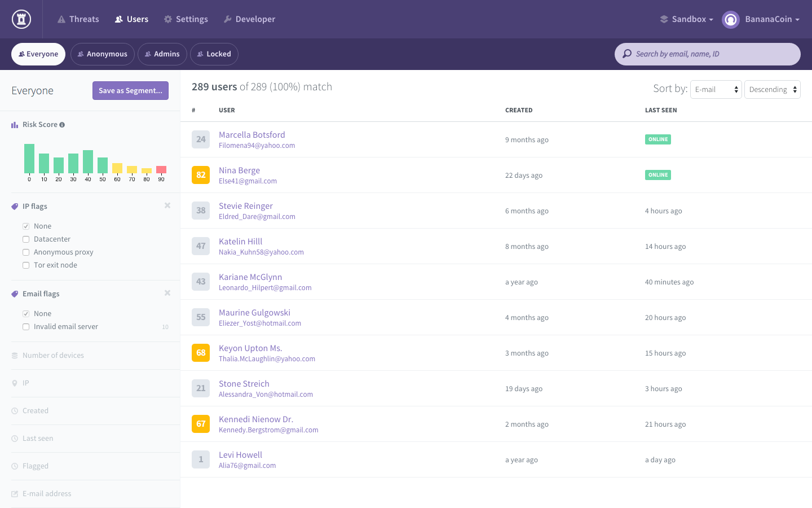The width and height of the screenshot is (812, 508).
Task: Select the Locked segment button
Action: (214, 54)
